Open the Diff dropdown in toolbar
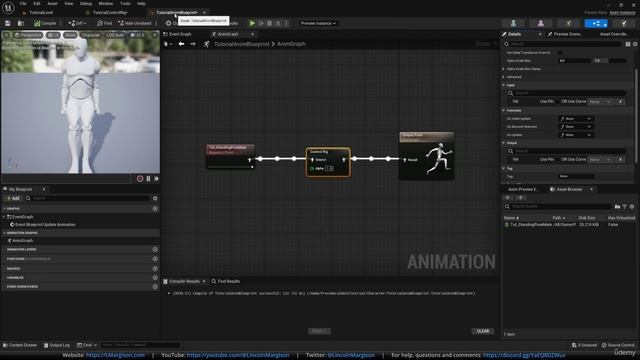This screenshot has width=640, height=360. pos(77,23)
